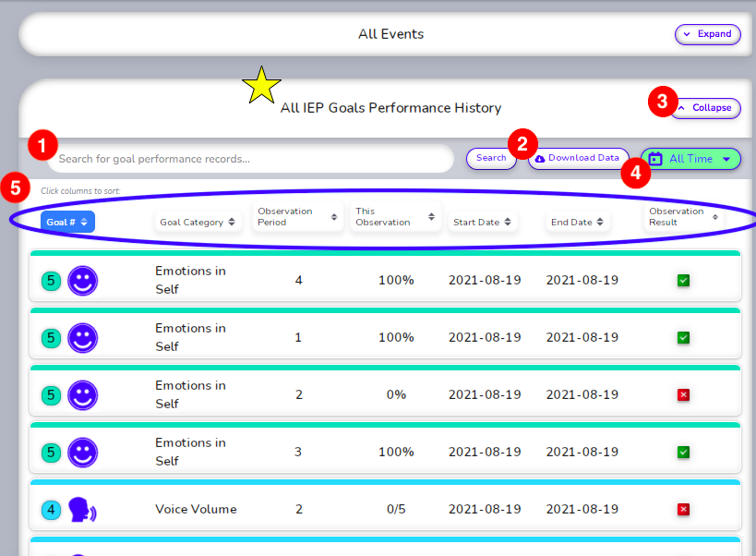Click goal badge 5 in the 0% row
This screenshot has width=756, height=556.
(x=51, y=395)
